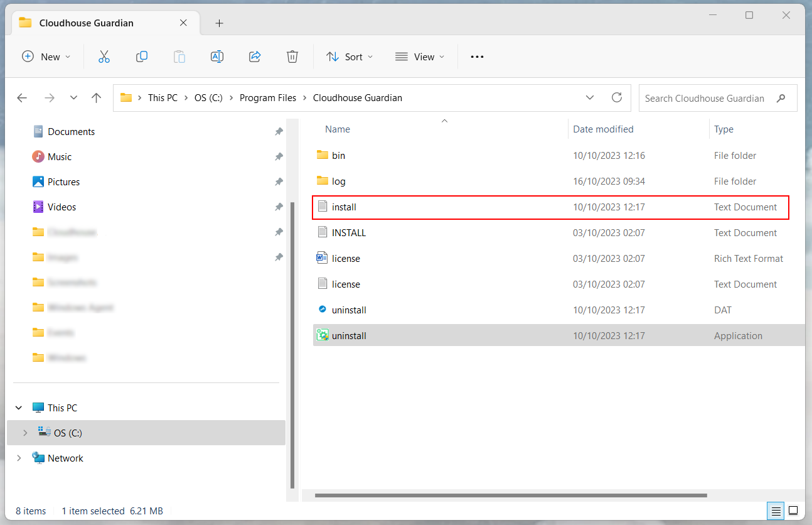812x525 pixels.
Task: Open the View dropdown menu
Action: click(x=420, y=57)
